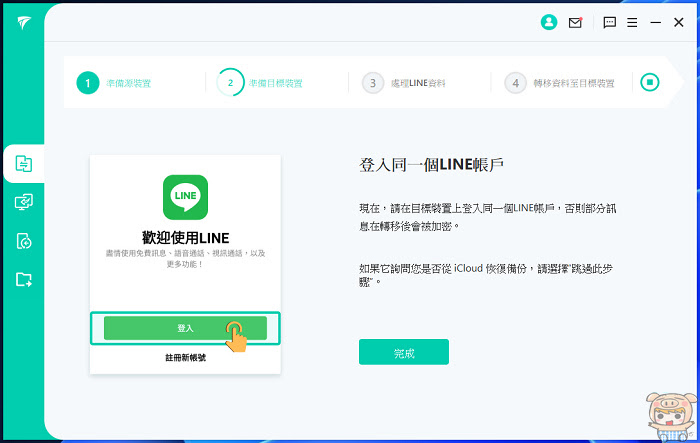This screenshot has height=443, width=700.
Task: Open the mail envelope notifications icon
Action: (575, 22)
